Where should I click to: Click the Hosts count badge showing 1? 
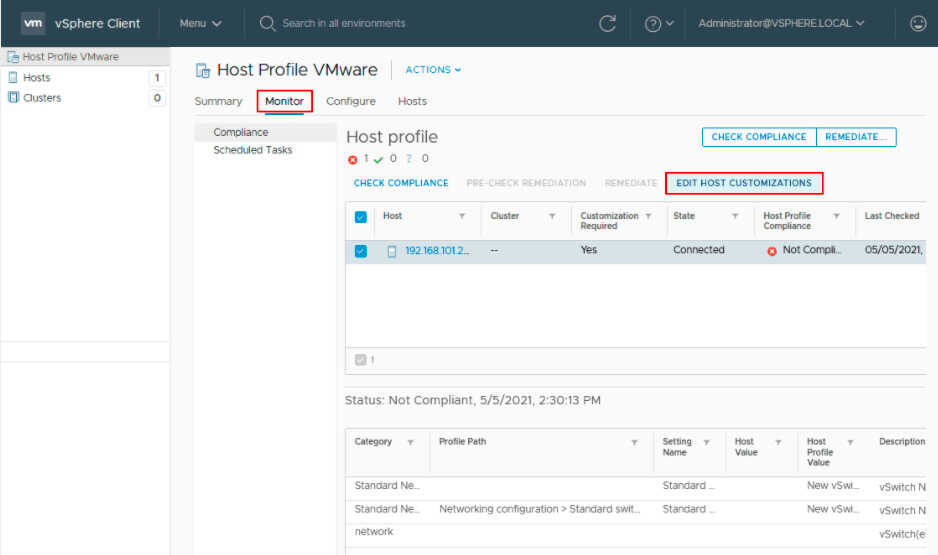[x=157, y=78]
